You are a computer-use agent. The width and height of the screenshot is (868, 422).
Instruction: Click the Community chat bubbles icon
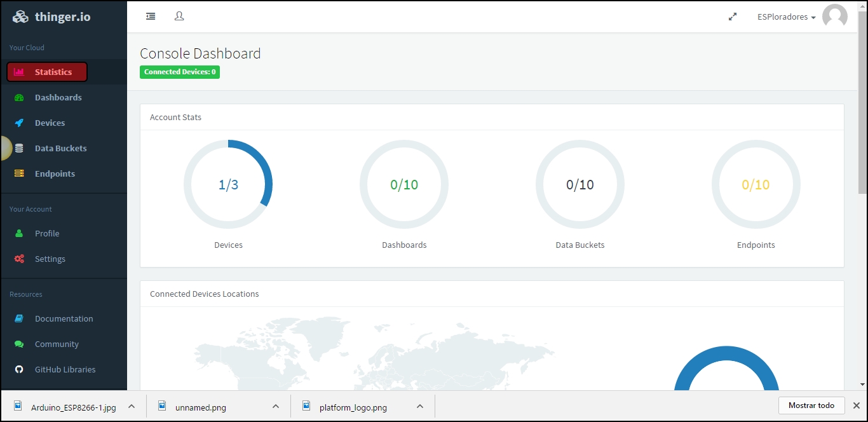coord(19,344)
